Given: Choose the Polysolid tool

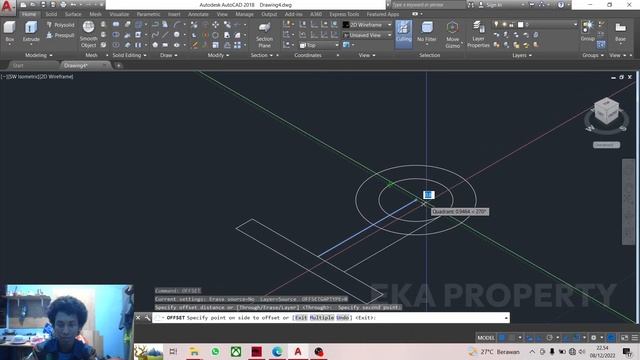Looking at the screenshot, I should pyautogui.click(x=60, y=25).
